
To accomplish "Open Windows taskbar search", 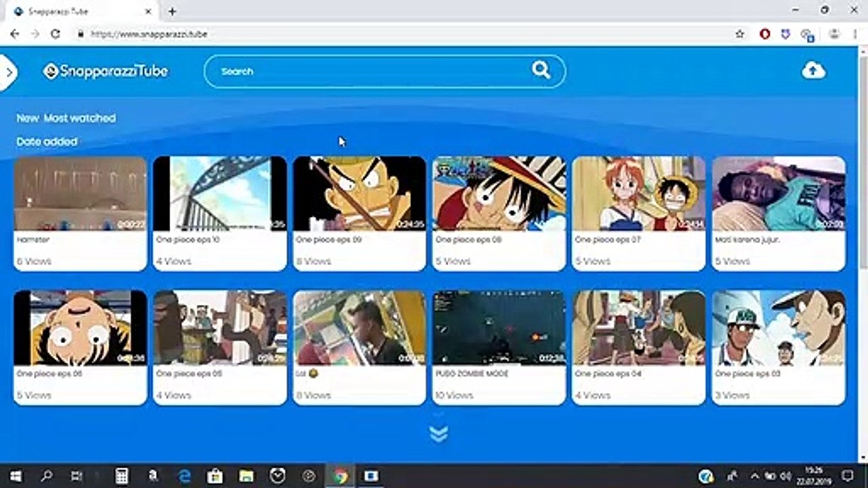I will pyautogui.click(x=46, y=476).
